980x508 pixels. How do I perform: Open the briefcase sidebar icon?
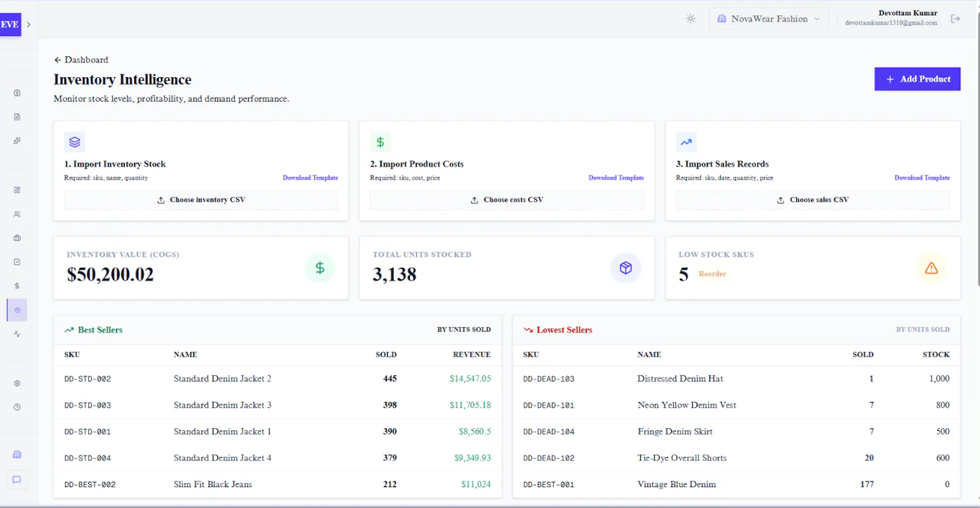(17, 238)
